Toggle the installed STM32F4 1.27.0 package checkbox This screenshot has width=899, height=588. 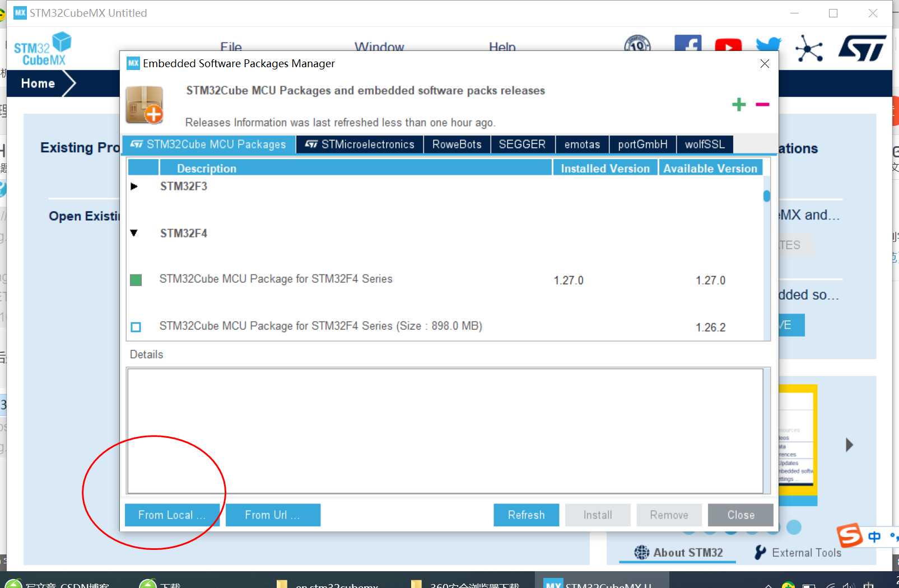pyautogui.click(x=136, y=280)
